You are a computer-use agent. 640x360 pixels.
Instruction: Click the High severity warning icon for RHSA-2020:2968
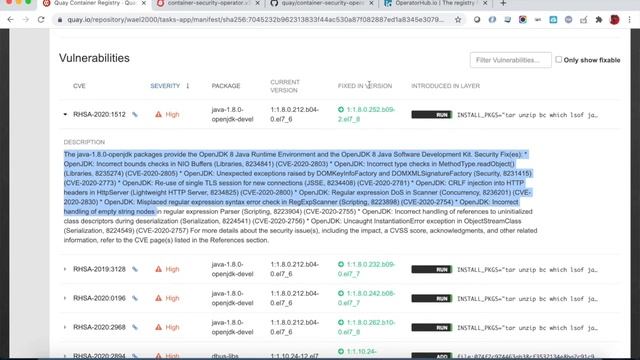tap(158, 327)
